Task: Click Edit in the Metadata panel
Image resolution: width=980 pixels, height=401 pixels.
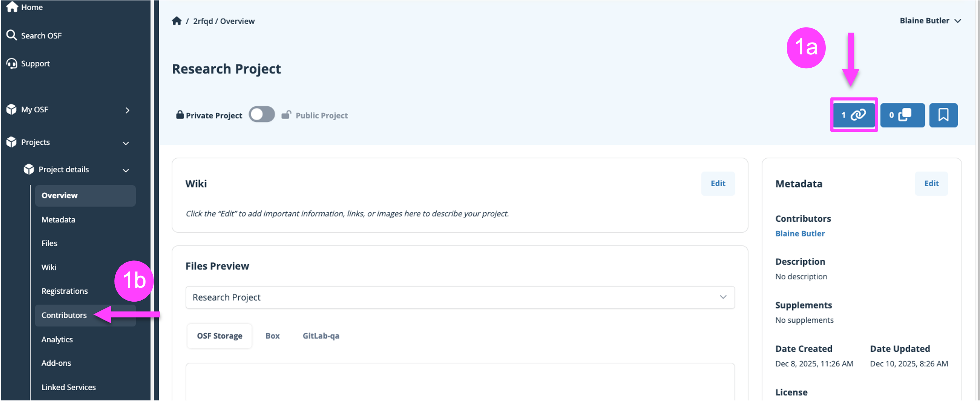Action: (931, 183)
